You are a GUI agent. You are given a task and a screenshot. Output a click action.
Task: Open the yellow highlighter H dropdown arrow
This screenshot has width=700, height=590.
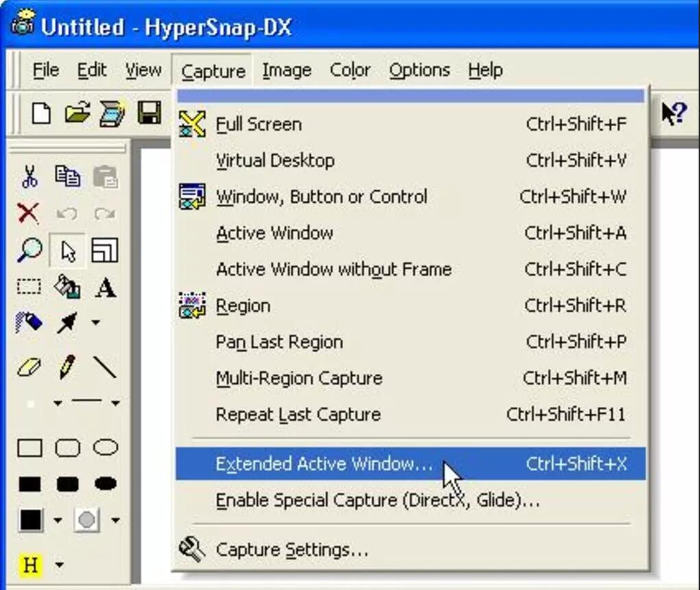[x=59, y=565]
